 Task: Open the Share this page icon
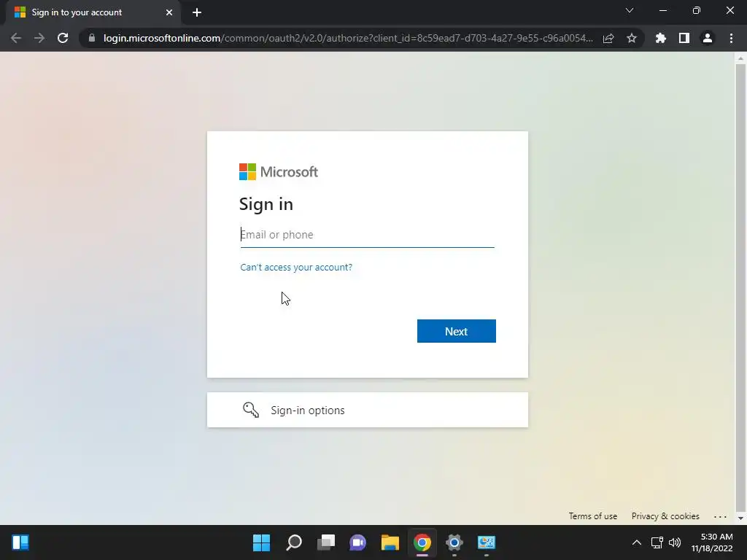(608, 38)
